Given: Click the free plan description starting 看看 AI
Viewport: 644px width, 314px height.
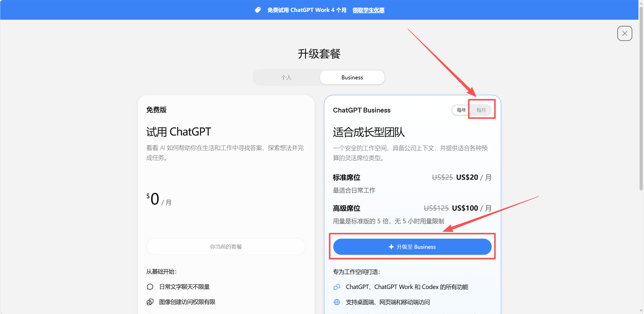Looking at the screenshot, I should pos(225,153).
